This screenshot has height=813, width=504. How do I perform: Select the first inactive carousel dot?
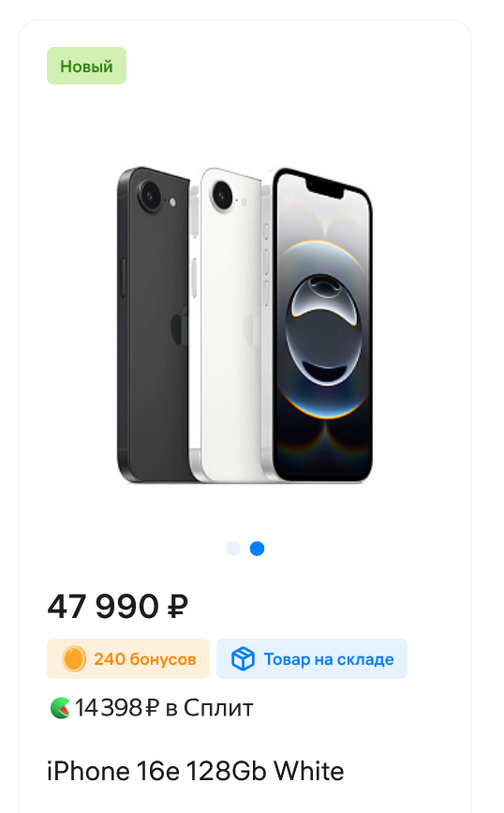coord(233,549)
